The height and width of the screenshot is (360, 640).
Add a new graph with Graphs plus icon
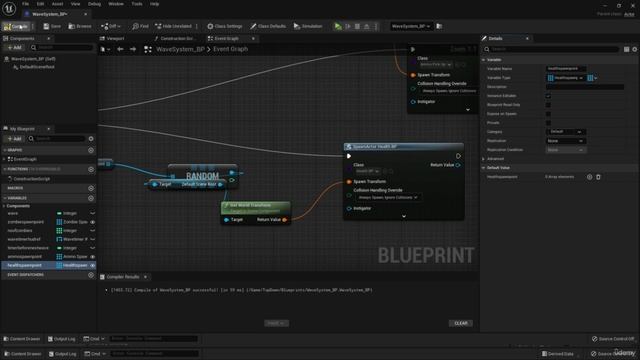pyautogui.click(x=91, y=150)
